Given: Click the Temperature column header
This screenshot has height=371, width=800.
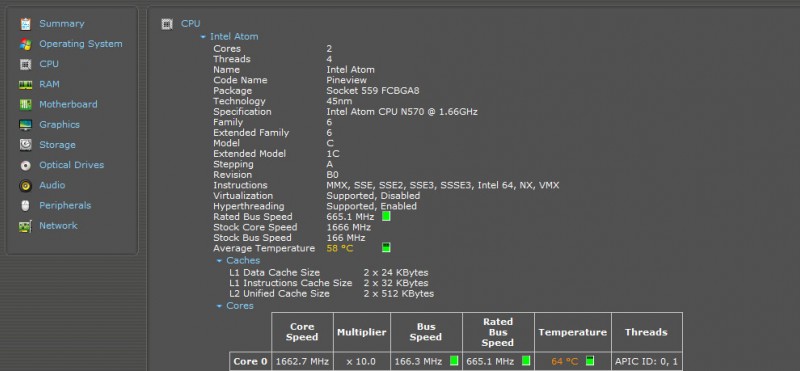Looking at the screenshot, I should coord(572,332).
